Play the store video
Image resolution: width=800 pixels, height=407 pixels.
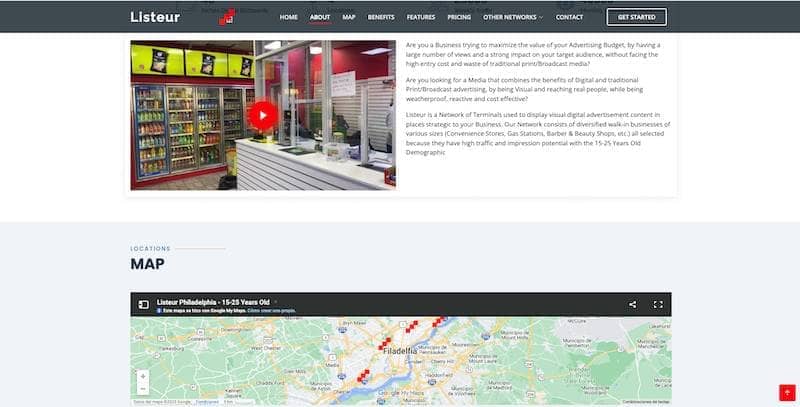(263, 115)
